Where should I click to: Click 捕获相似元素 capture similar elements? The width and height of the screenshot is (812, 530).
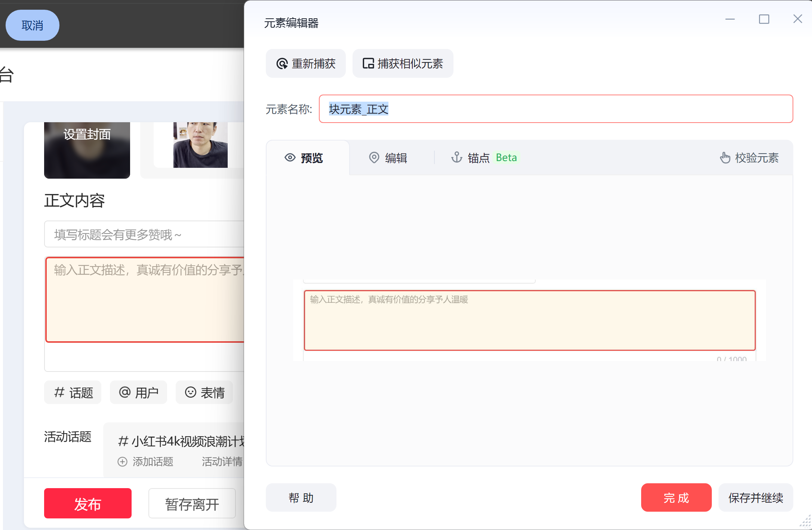[x=403, y=64]
